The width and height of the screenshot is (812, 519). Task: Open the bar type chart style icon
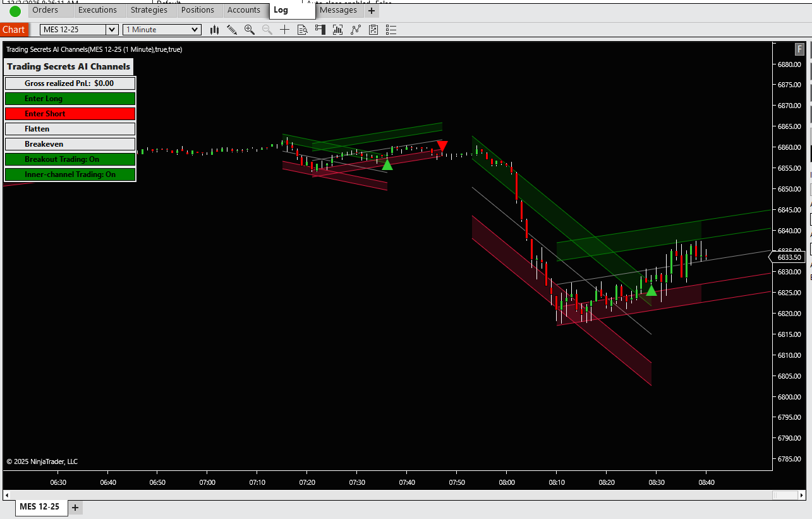coord(215,30)
